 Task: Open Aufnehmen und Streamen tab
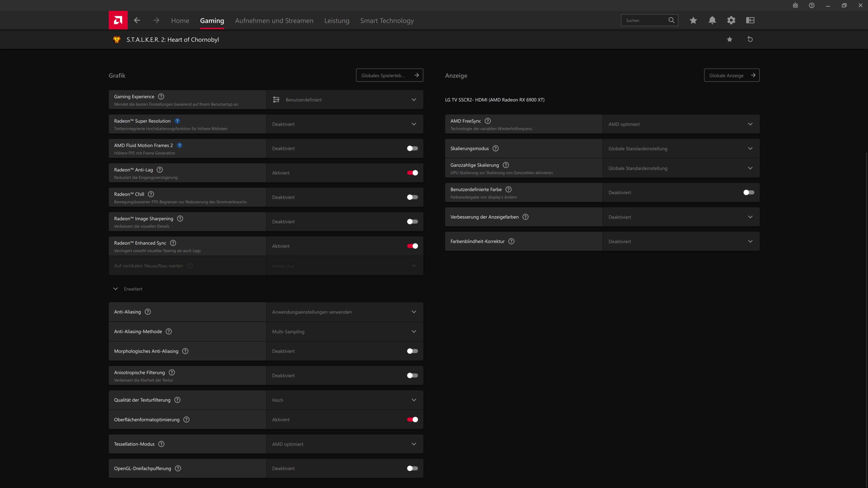[x=274, y=21]
